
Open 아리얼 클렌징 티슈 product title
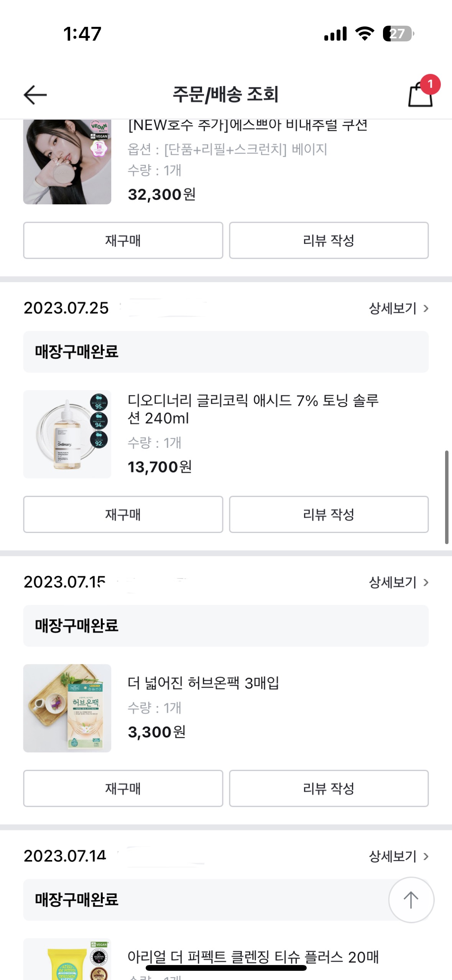pyautogui.click(x=253, y=957)
